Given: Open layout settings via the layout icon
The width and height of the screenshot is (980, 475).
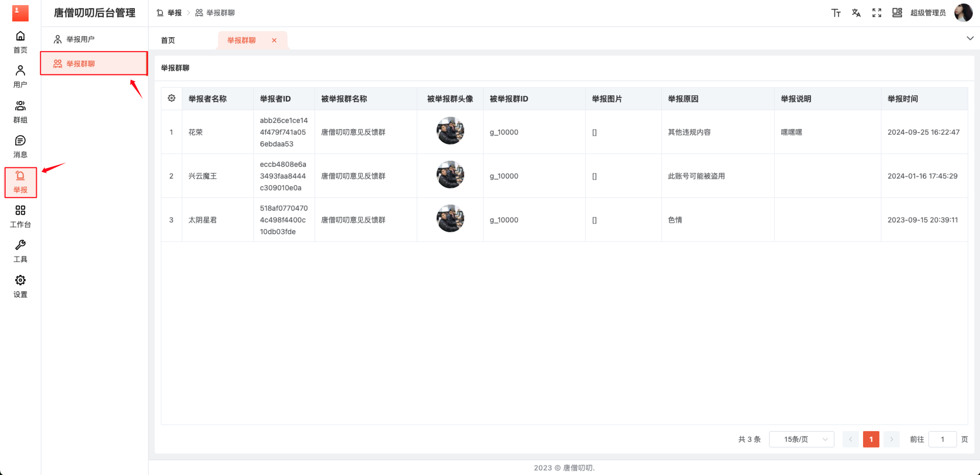Looking at the screenshot, I should [x=897, y=13].
